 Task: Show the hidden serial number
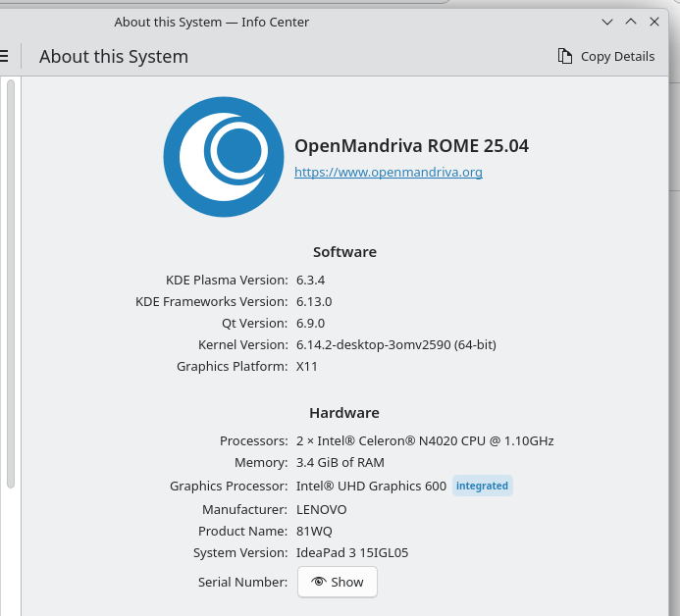pos(337,582)
